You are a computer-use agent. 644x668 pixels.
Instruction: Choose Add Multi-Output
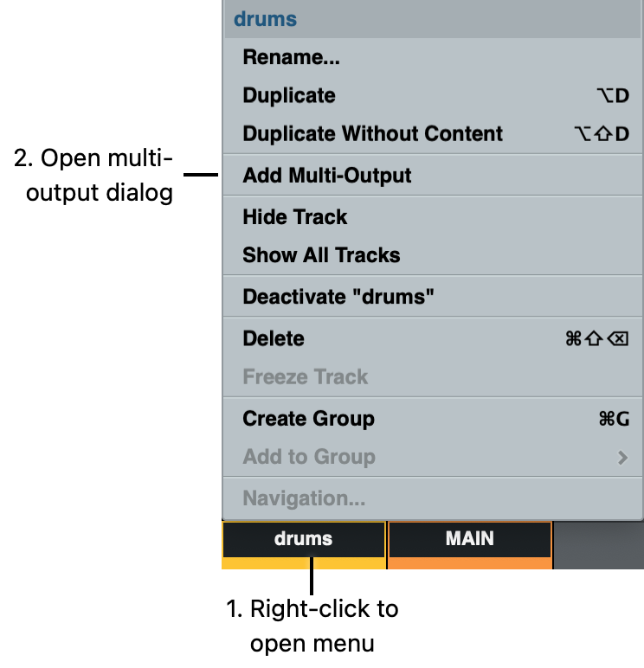coord(327,176)
